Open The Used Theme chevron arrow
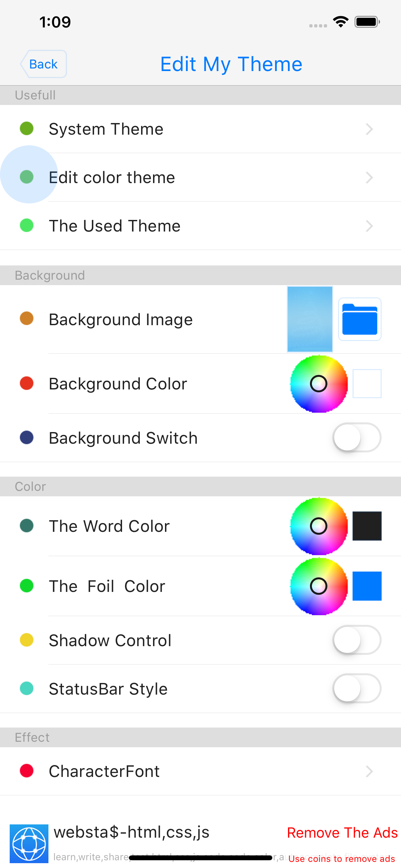Image resolution: width=401 pixels, height=868 pixels. [x=369, y=226]
